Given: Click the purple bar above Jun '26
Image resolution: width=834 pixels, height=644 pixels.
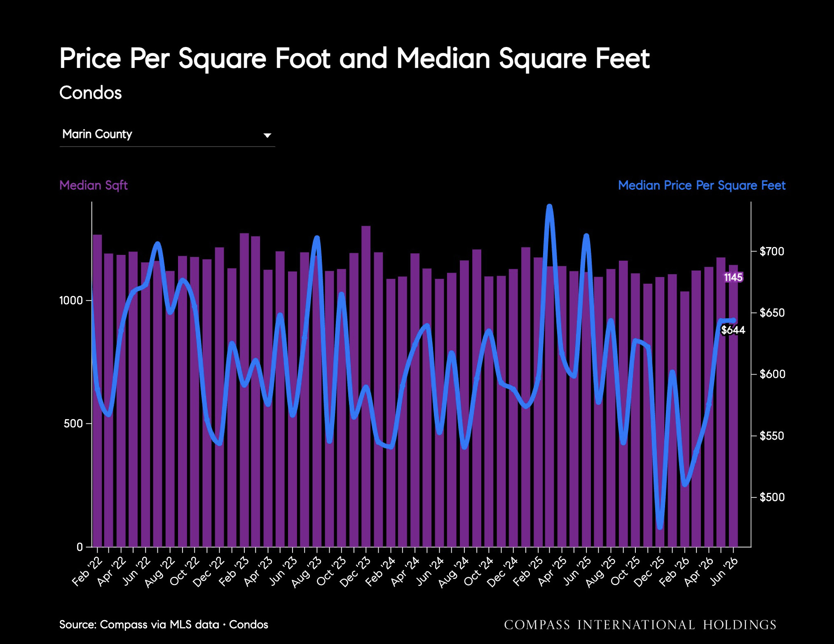Looking at the screenshot, I should tap(733, 406).
